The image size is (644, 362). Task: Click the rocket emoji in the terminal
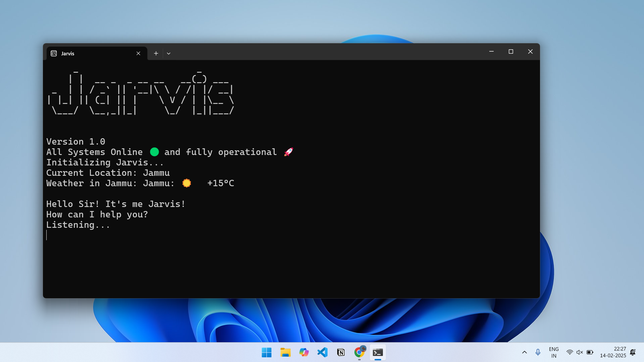click(289, 152)
